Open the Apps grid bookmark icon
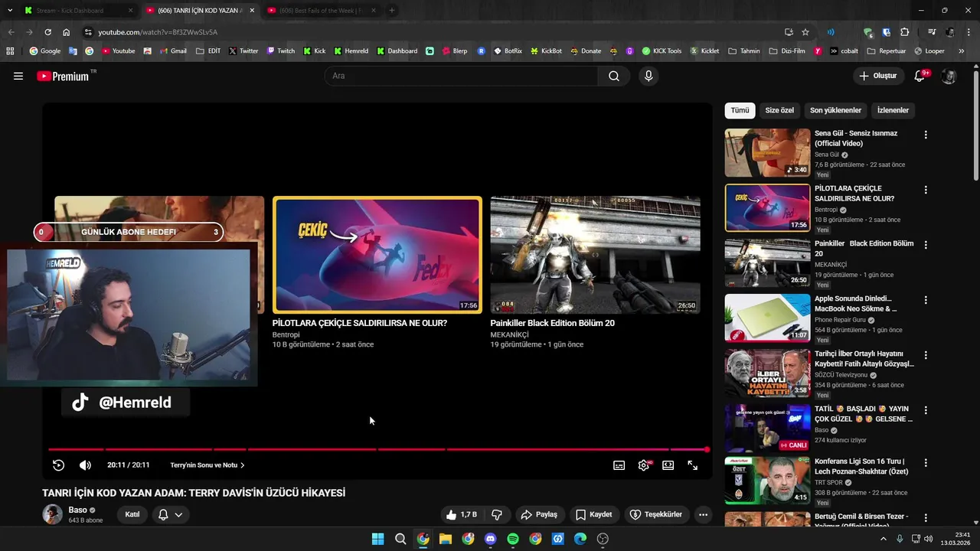Screen dimensions: 980x551 coord(10,51)
